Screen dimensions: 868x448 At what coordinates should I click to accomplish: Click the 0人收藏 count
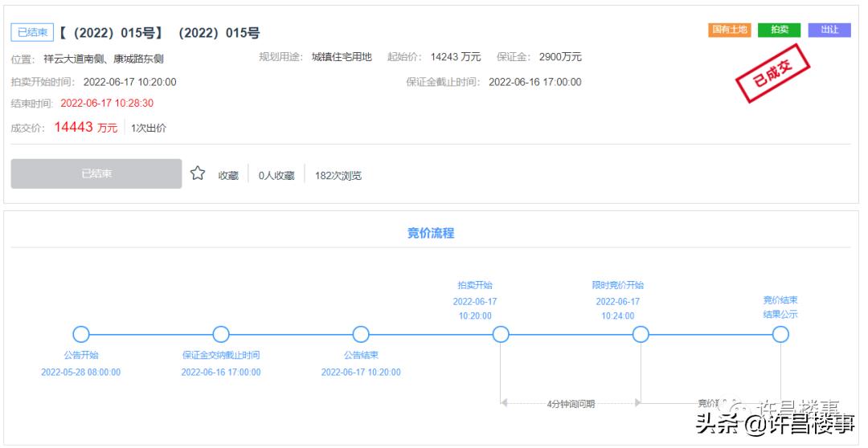tap(276, 175)
